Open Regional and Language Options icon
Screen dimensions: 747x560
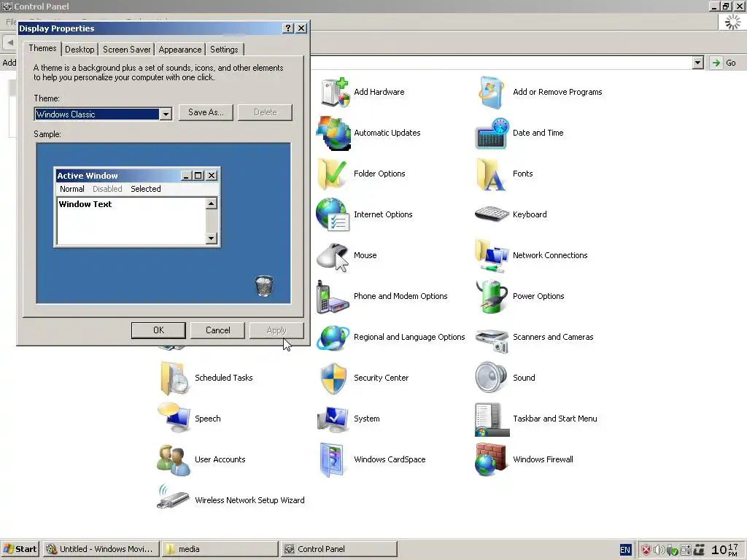coord(333,338)
